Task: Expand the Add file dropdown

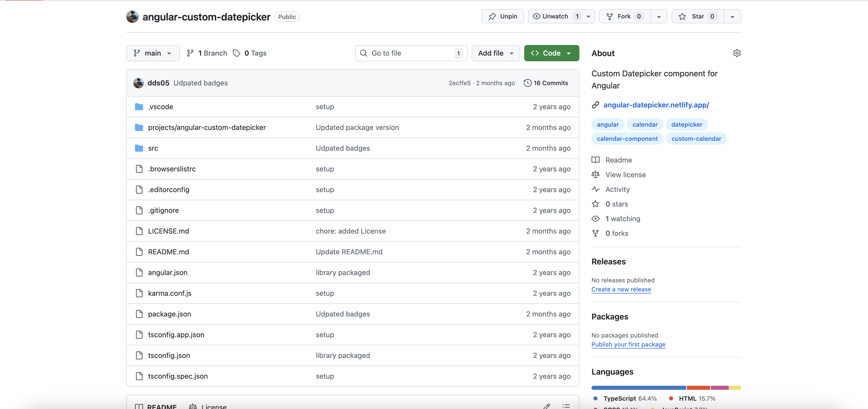Action: coord(495,53)
